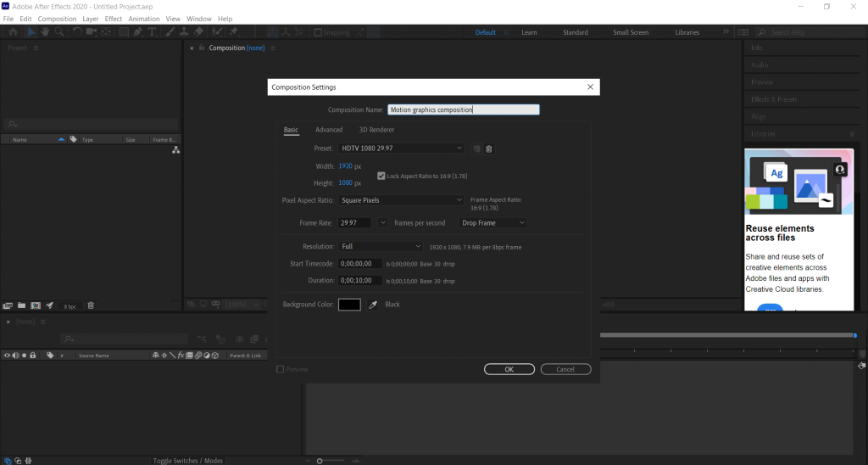Screen dimensions: 868x465
Task: Enable the Preview checkbox
Action: click(x=281, y=369)
